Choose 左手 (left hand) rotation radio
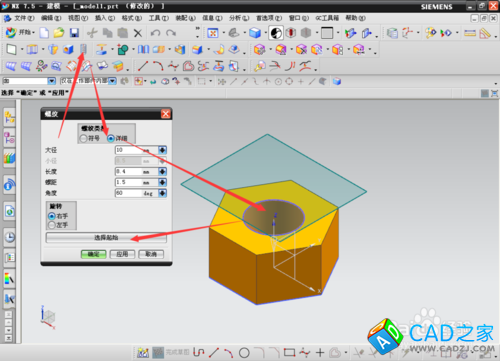The width and height of the screenshot is (500, 361). pyautogui.click(x=52, y=225)
